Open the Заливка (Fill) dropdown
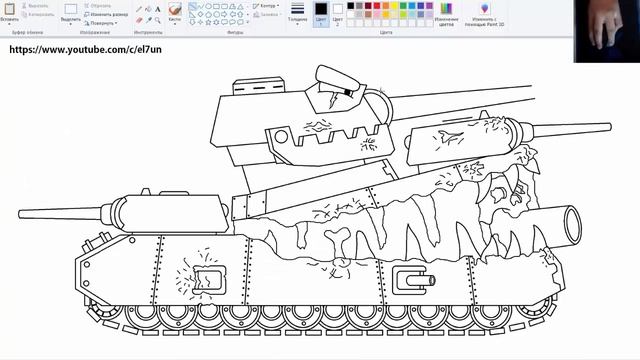Image resolution: width=640 pixels, height=360 pixels. [x=266, y=14]
